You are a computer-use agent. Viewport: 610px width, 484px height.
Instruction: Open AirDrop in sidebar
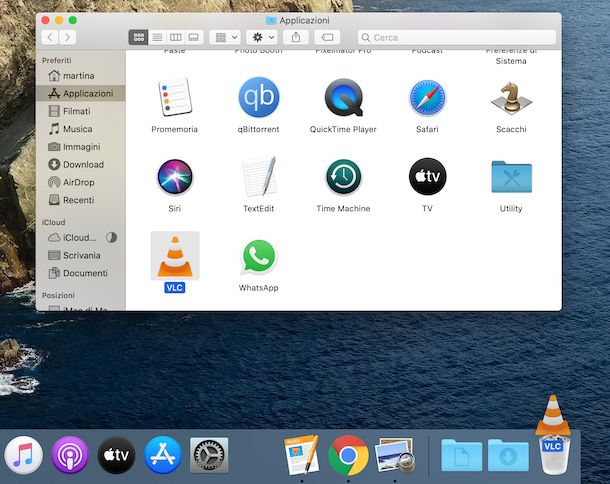tap(81, 182)
